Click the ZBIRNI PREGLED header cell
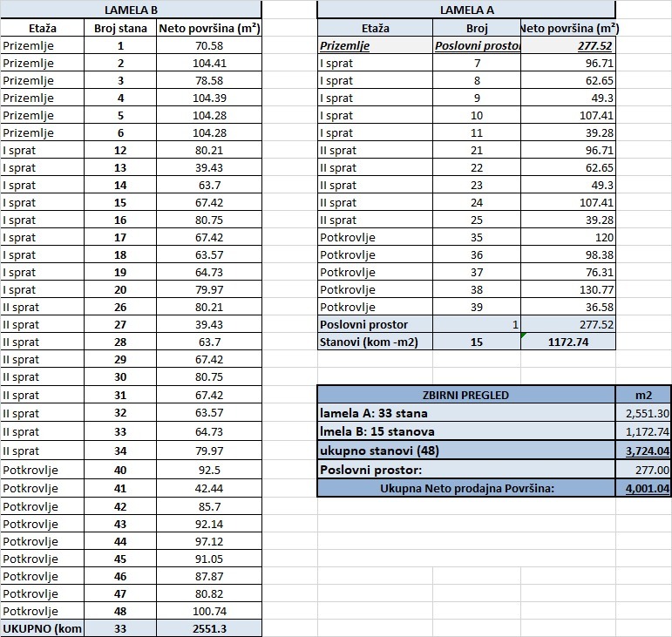Image resolution: width=672 pixels, height=637 pixels. pyautogui.click(x=466, y=395)
